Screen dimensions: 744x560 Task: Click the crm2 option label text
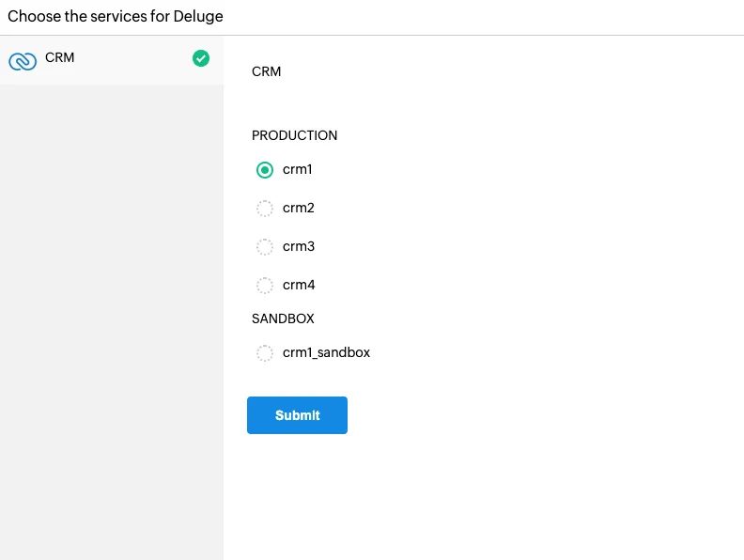299,208
